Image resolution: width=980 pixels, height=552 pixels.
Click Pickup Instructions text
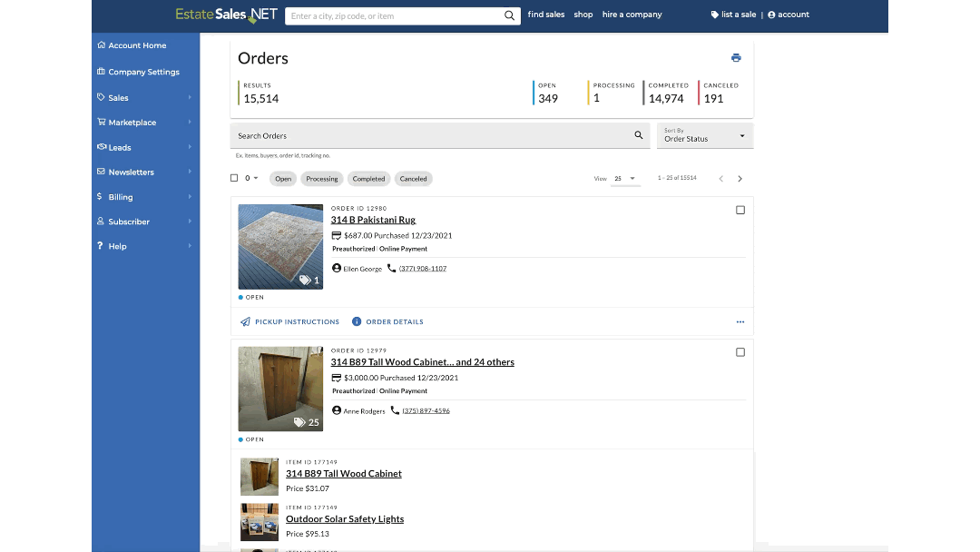(x=297, y=322)
